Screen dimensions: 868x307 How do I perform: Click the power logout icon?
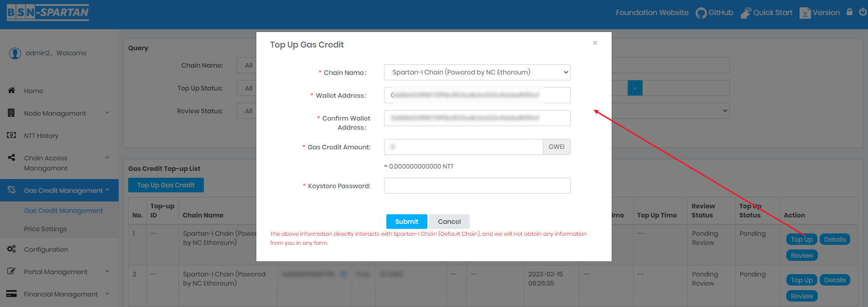tap(863, 12)
